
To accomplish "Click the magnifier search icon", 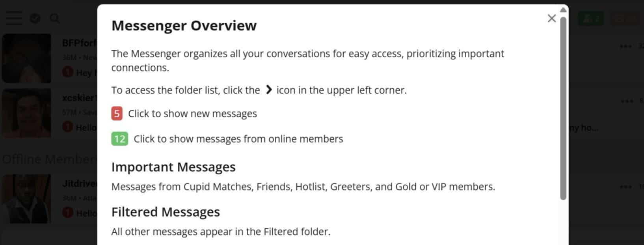I will pyautogui.click(x=55, y=18).
